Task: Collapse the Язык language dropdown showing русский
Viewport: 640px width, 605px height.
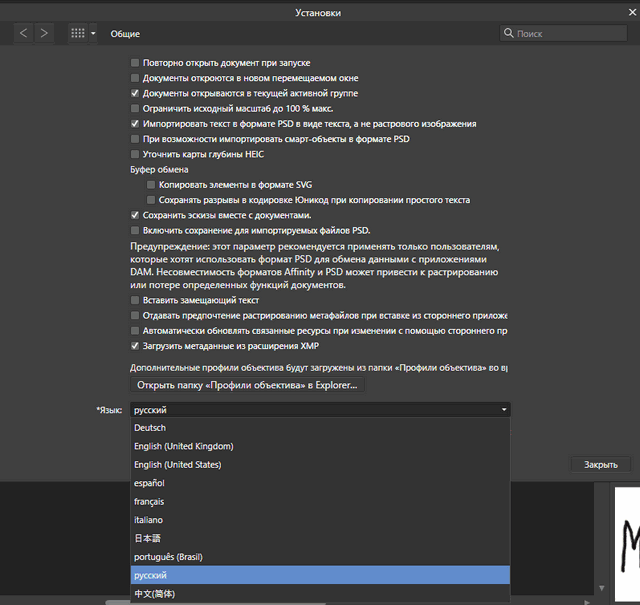Action: click(x=505, y=410)
